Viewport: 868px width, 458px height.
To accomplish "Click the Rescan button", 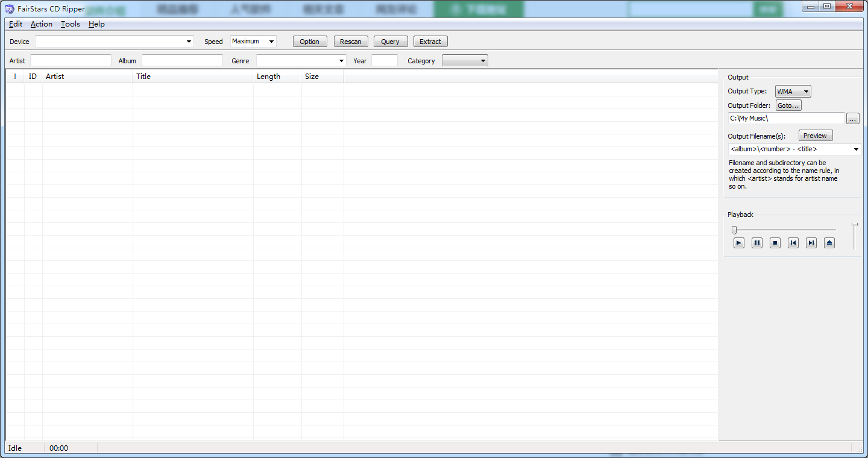I will tap(351, 42).
